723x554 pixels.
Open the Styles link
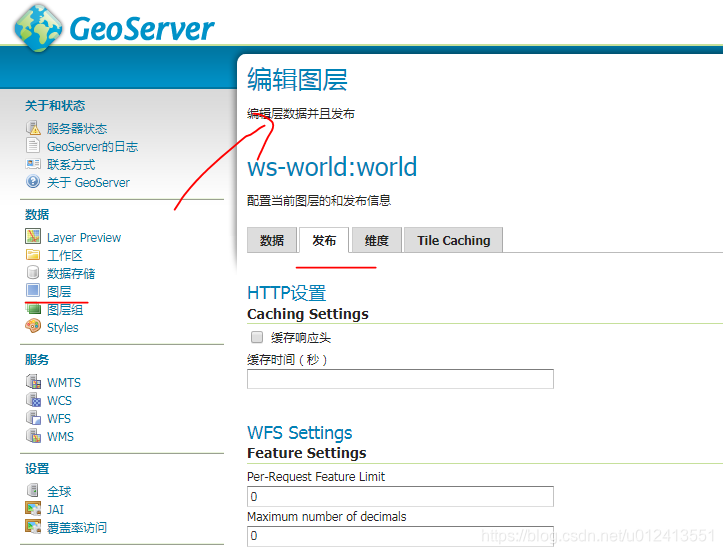(x=63, y=328)
